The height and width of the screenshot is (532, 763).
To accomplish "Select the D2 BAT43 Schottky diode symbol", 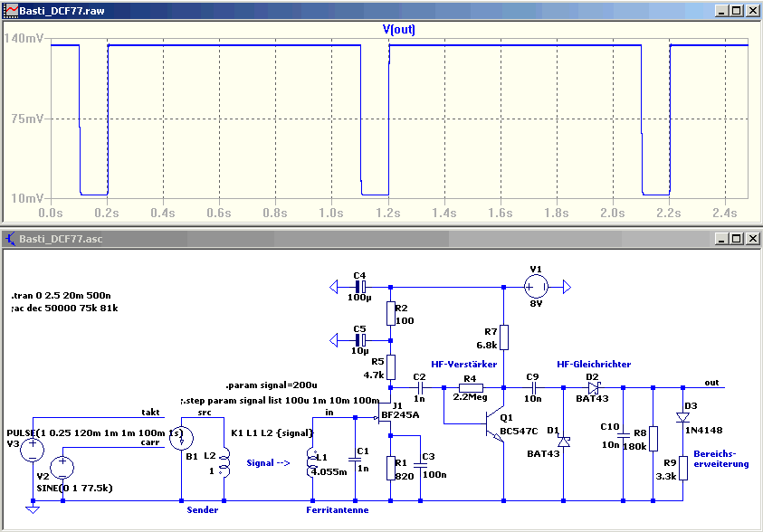I will pyautogui.click(x=593, y=387).
